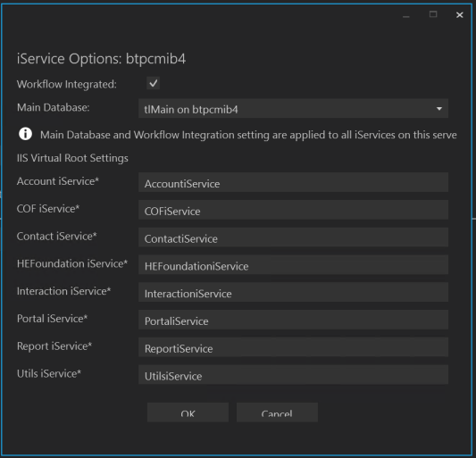This screenshot has height=458, width=476.
Task: Click the Main Database label text
Action: pos(53,107)
